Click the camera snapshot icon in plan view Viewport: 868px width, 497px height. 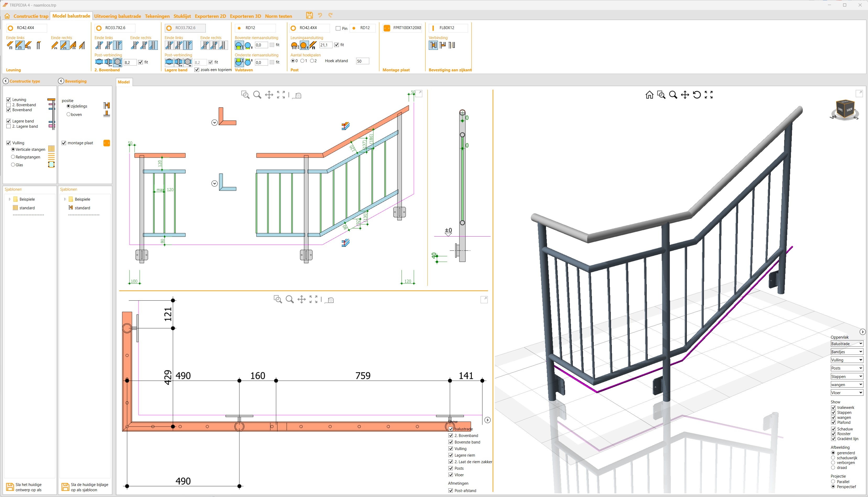click(x=330, y=300)
